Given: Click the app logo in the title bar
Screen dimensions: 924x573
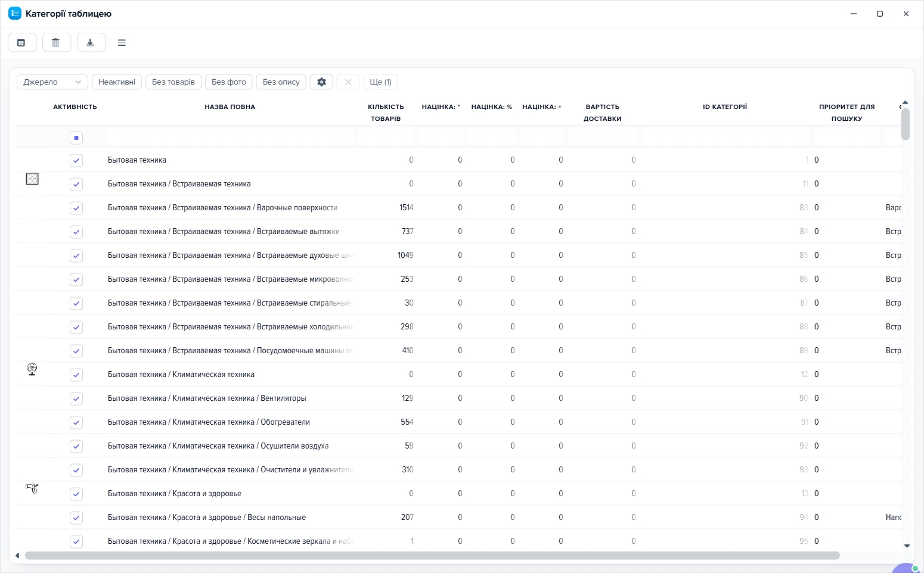Looking at the screenshot, I should (x=15, y=14).
